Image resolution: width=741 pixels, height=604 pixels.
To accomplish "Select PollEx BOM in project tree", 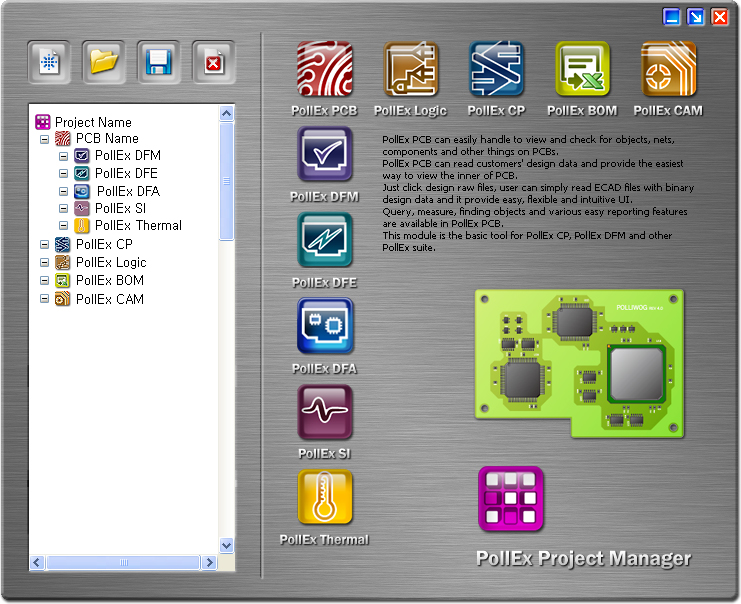I will click(110, 280).
